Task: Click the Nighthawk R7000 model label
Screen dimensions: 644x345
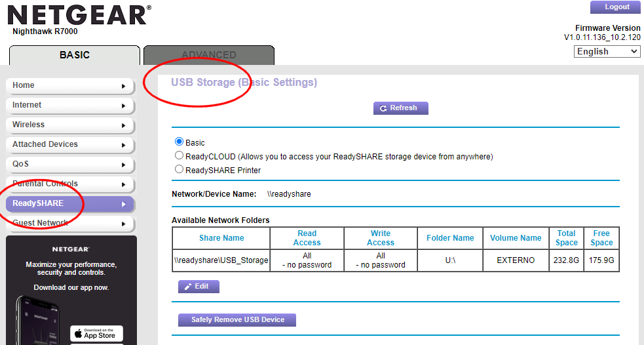Action: [45, 31]
